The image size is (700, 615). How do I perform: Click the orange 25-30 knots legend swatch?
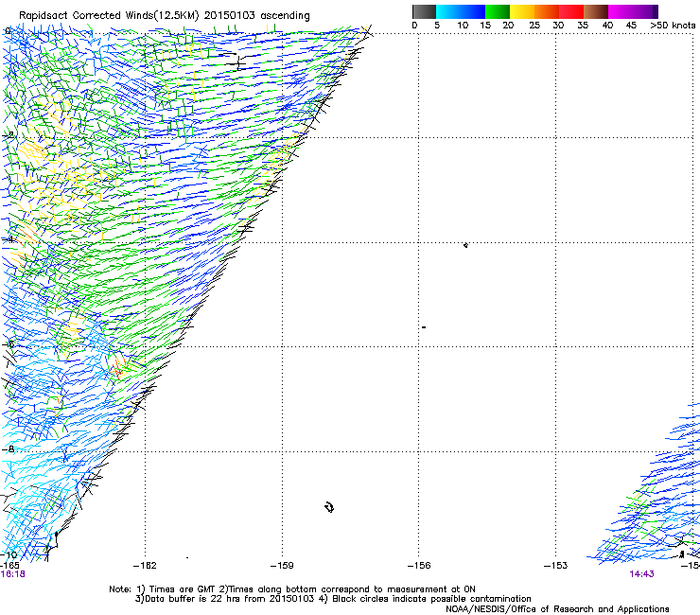tap(547, 11)
